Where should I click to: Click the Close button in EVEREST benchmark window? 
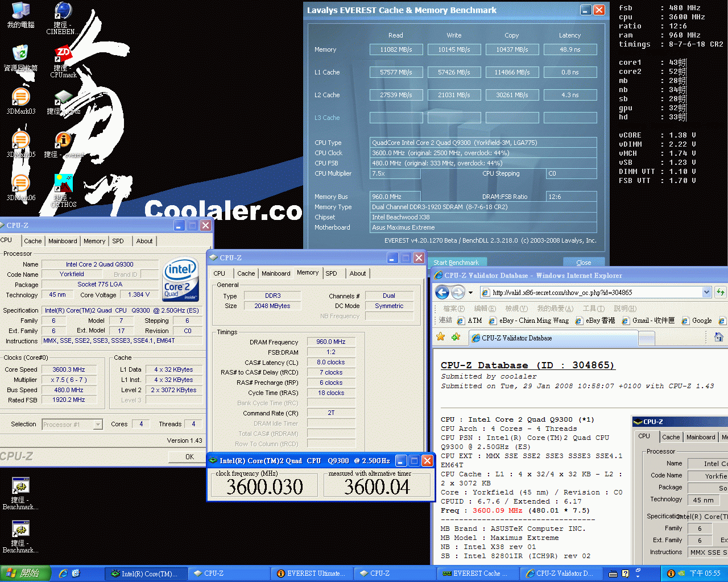(x=584, y=263)
